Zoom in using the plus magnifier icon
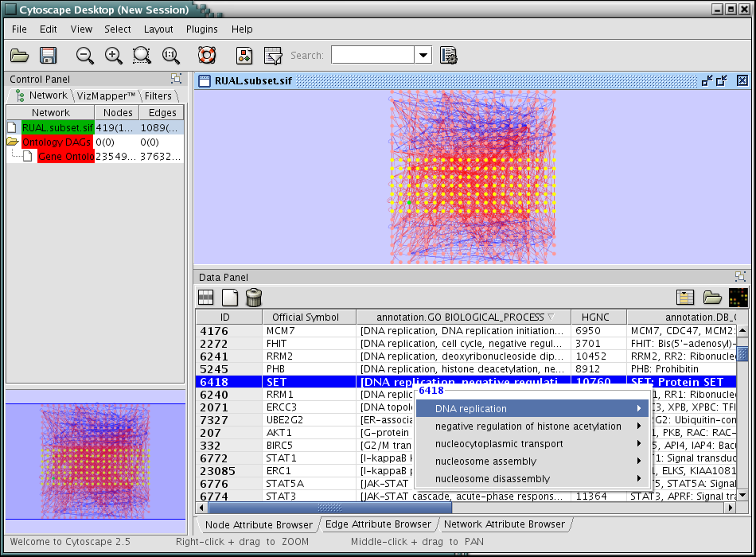This screenshot has width=756, height=557. click(x=114, y=56)
